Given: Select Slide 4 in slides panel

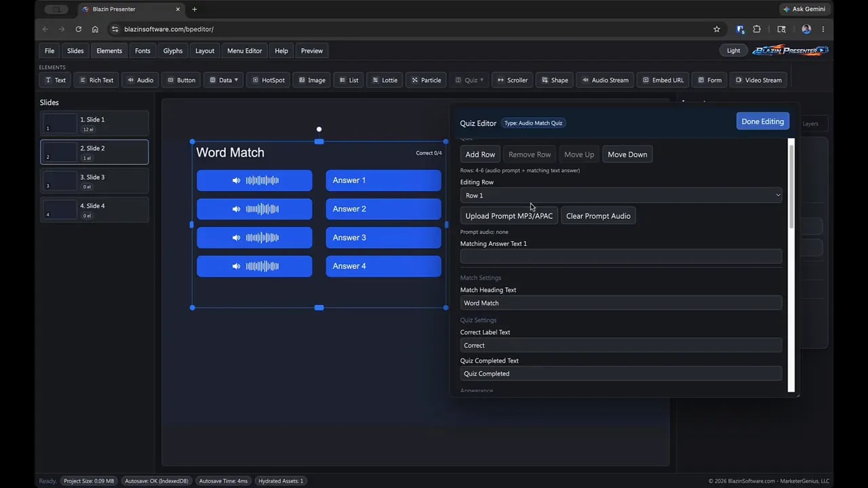Looking at the screenshot, I should (94, 209).
